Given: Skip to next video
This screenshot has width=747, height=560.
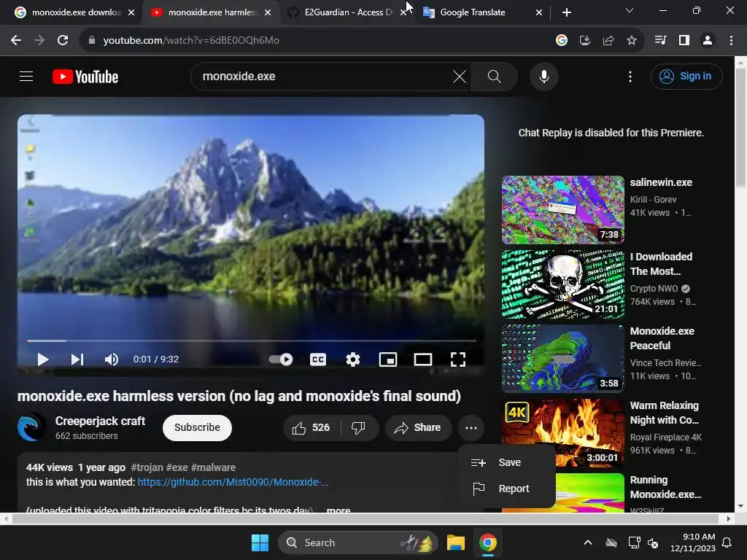Looking at the screenshot, I should pyautogui.click(x=77, y=359).
